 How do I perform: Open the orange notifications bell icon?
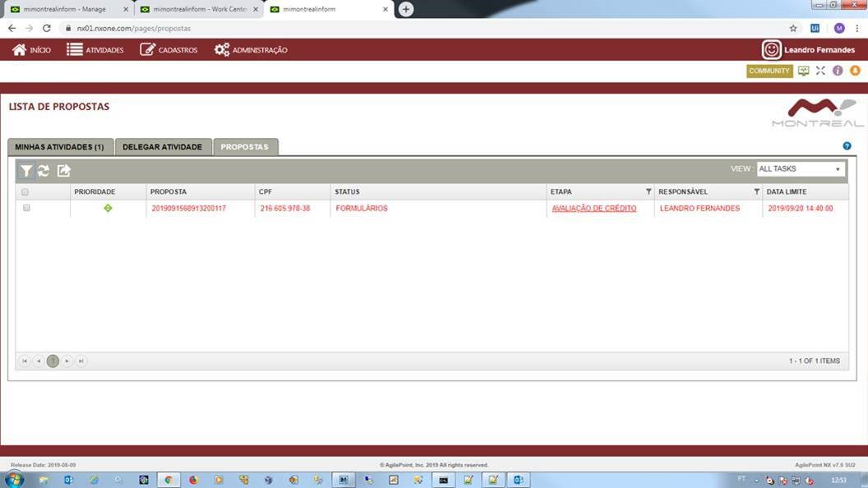pyautogui.click(x=855, y=71)
